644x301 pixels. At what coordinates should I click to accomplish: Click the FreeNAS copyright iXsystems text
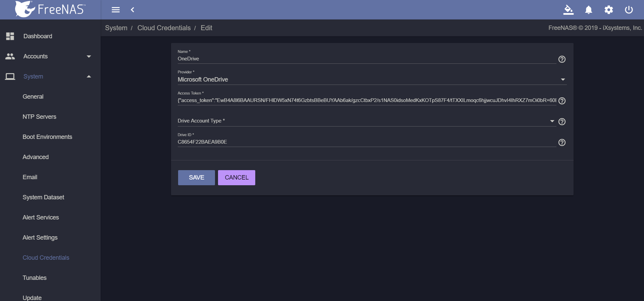pos(595,28)
